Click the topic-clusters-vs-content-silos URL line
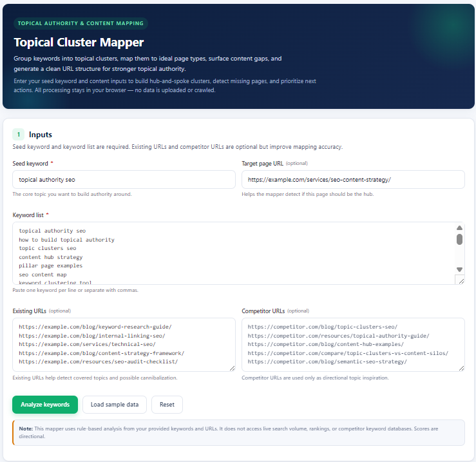 pos(348,353)
